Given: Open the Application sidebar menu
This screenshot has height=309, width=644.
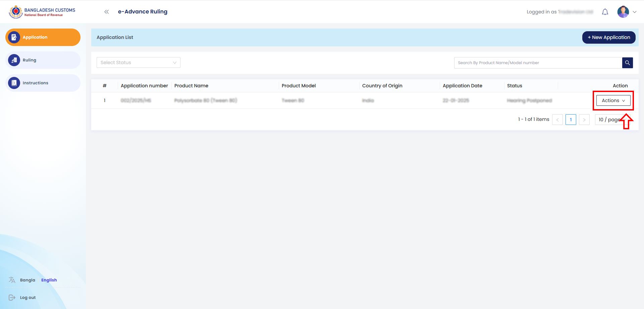Looking at the screenshot, I should (43, 37).
